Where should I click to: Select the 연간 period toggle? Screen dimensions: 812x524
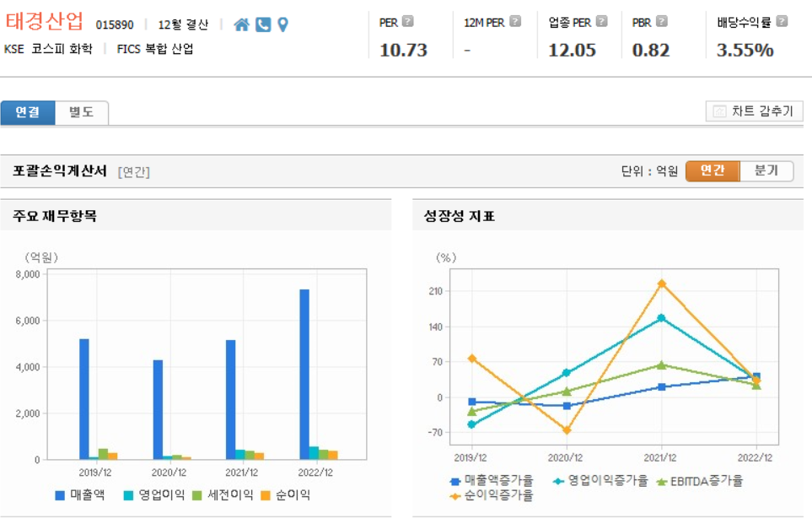(711, 170)
